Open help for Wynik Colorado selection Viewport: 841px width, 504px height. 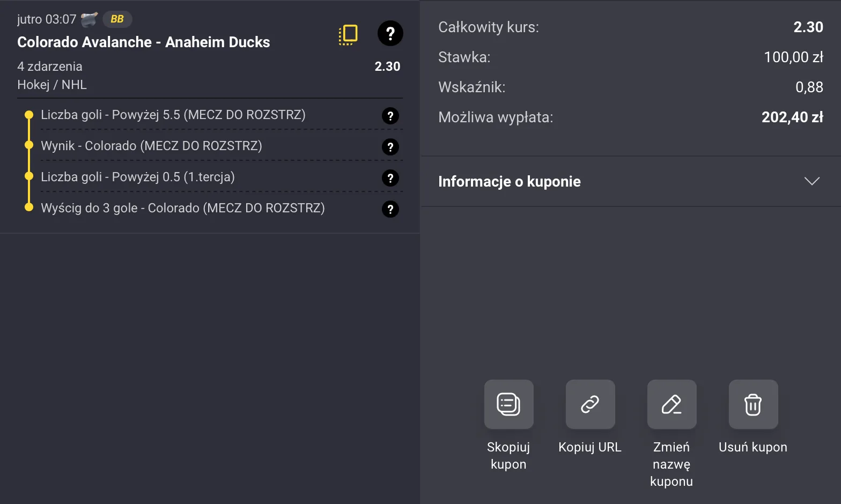390,146
